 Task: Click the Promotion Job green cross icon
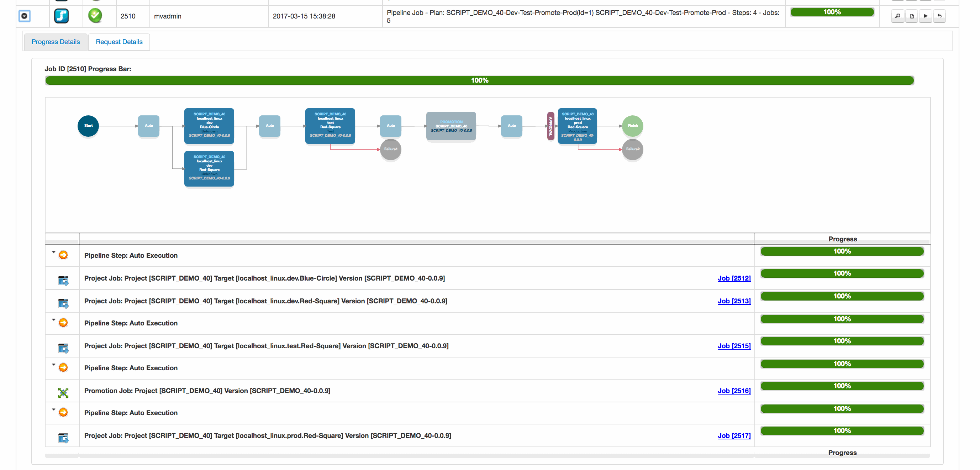click(x=63, y=392)
